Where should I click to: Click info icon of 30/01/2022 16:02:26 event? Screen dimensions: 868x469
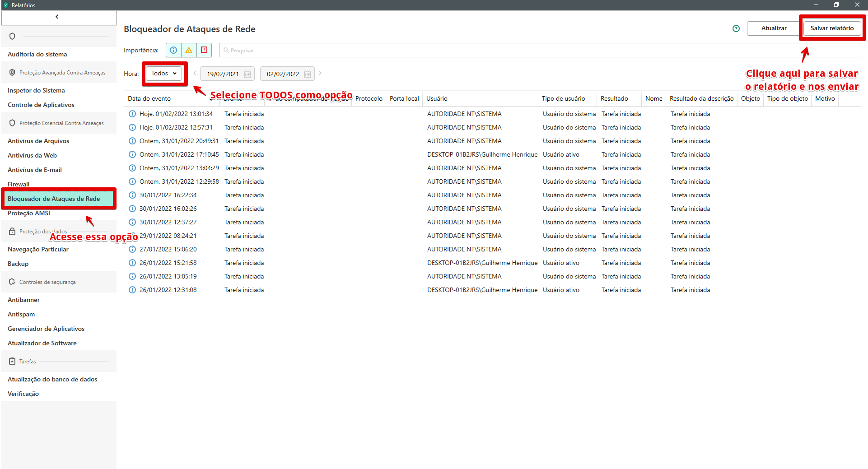click(132, 209)
